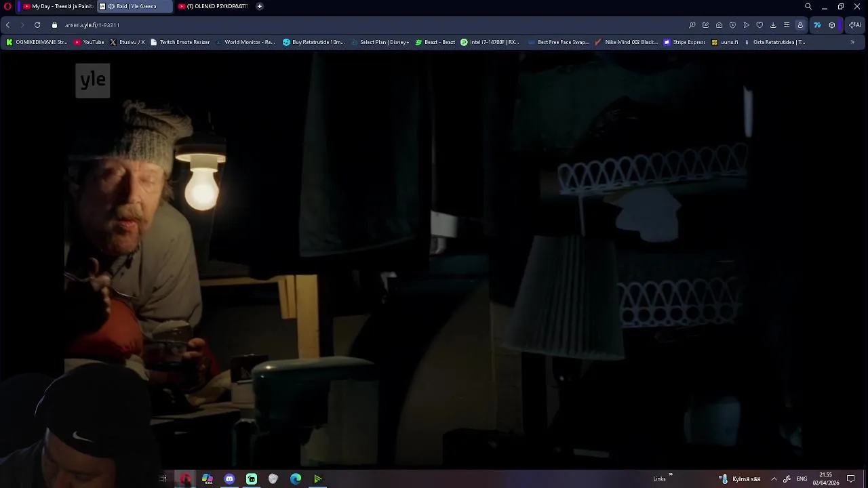
Task: Switch the ENG input language
Action: (x=802, y=479)
